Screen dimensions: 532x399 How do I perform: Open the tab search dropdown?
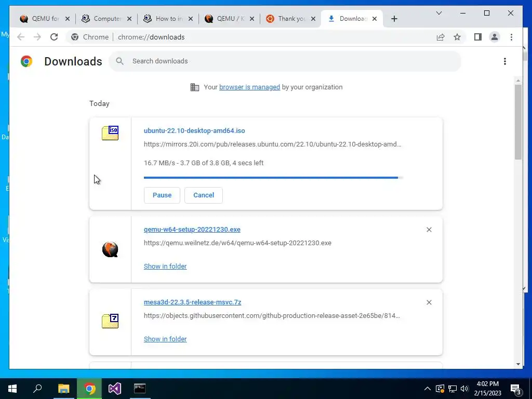(x=438, y=13)
